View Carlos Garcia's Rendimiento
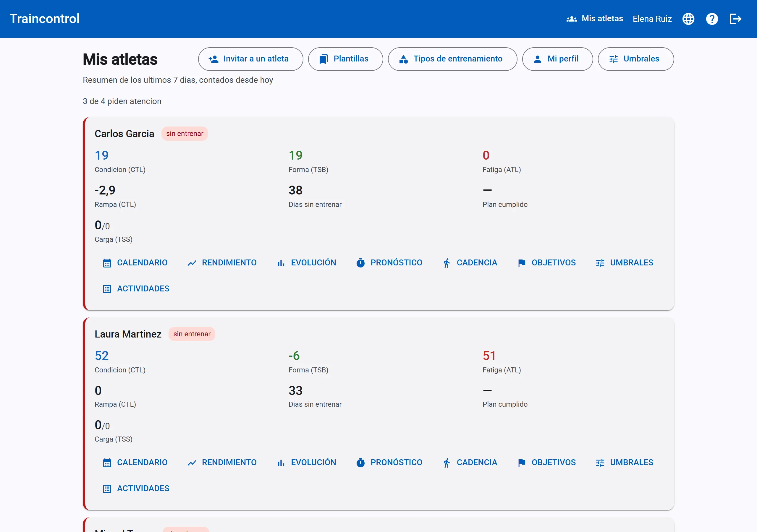The image size is (757, 532). pyautogui.click(x=222, y=263)
